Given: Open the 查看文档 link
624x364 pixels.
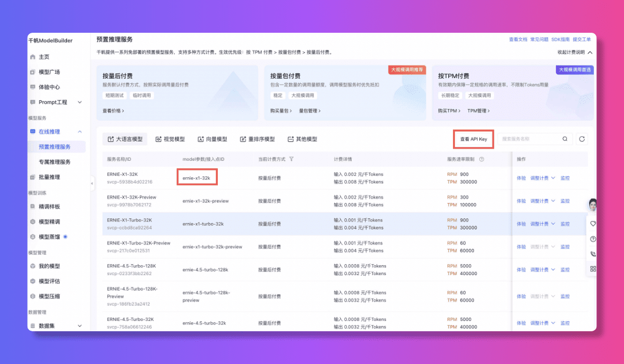Looking at the screenshot, I should 518,40.
